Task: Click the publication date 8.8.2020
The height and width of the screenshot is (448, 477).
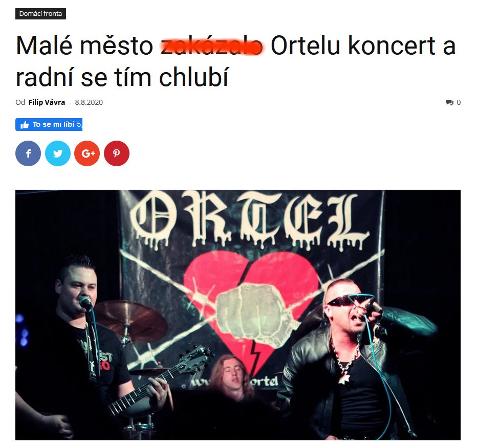Action: 89,102
